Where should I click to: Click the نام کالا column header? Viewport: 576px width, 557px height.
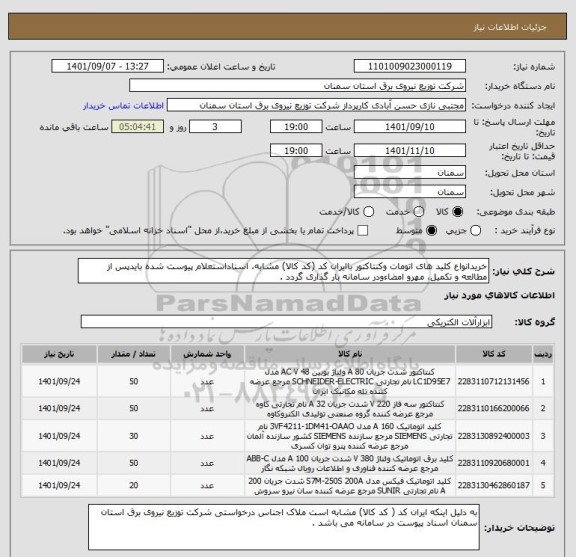pos(350,354)
